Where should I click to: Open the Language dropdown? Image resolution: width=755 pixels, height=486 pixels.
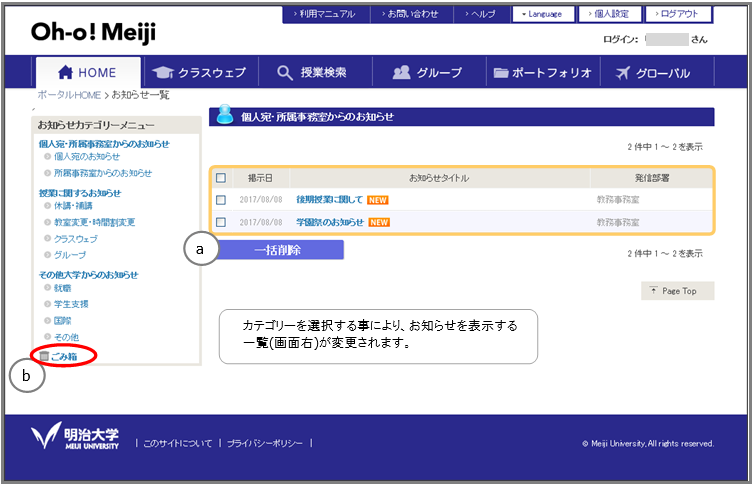pos(544,14)
